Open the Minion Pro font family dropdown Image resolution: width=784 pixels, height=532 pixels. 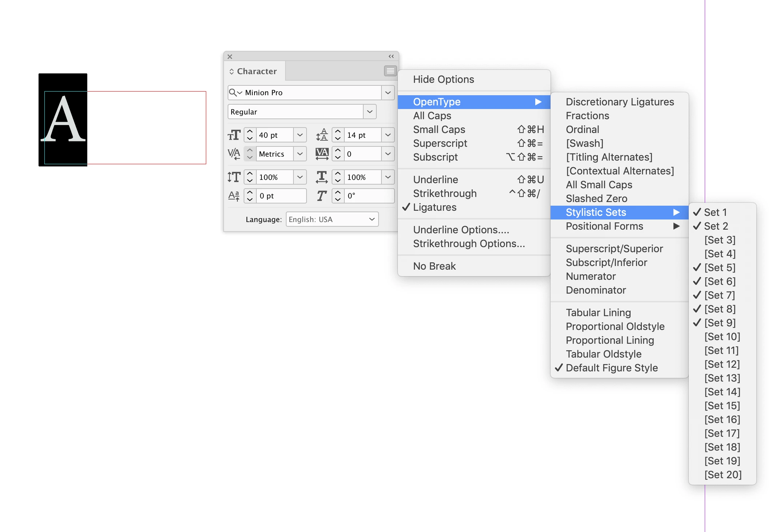[x=388, y=93]
